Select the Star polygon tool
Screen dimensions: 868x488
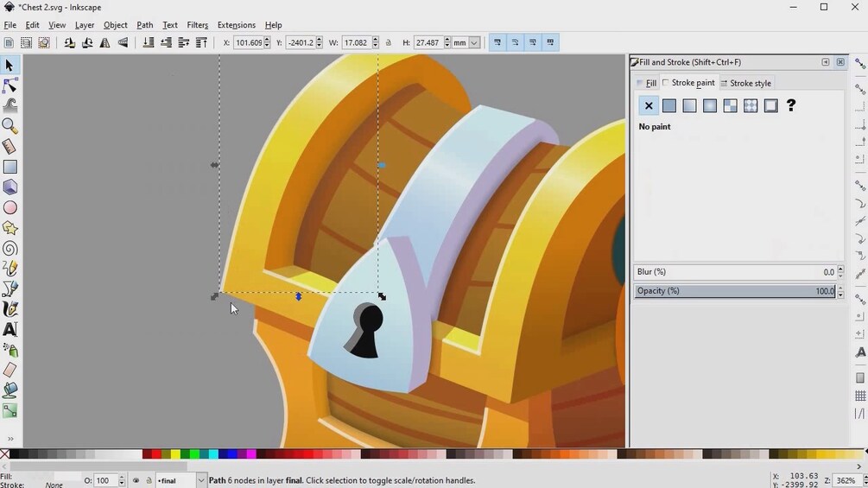(10, 228)
